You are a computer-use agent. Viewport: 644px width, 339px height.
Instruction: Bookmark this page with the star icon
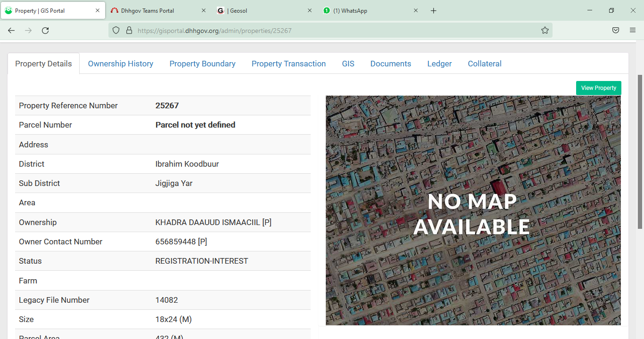click(x=545, y=30)
